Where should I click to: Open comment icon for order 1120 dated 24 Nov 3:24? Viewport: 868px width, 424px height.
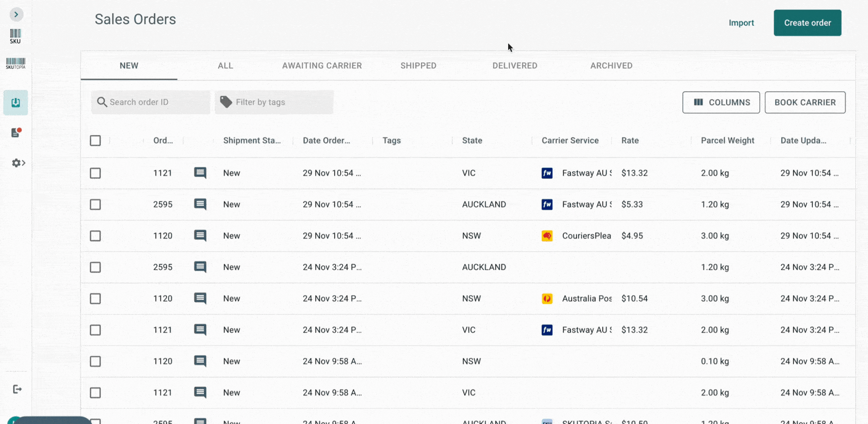pos(200,298)
